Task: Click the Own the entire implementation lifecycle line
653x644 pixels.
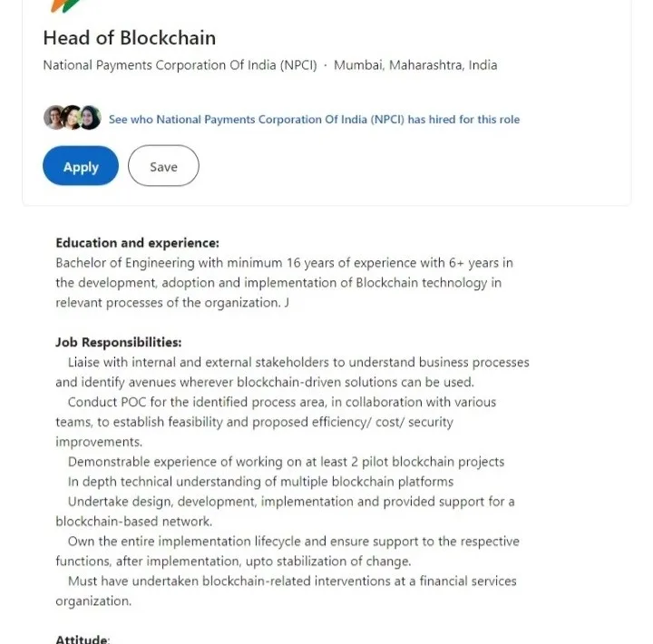Action: coord(288,551)
